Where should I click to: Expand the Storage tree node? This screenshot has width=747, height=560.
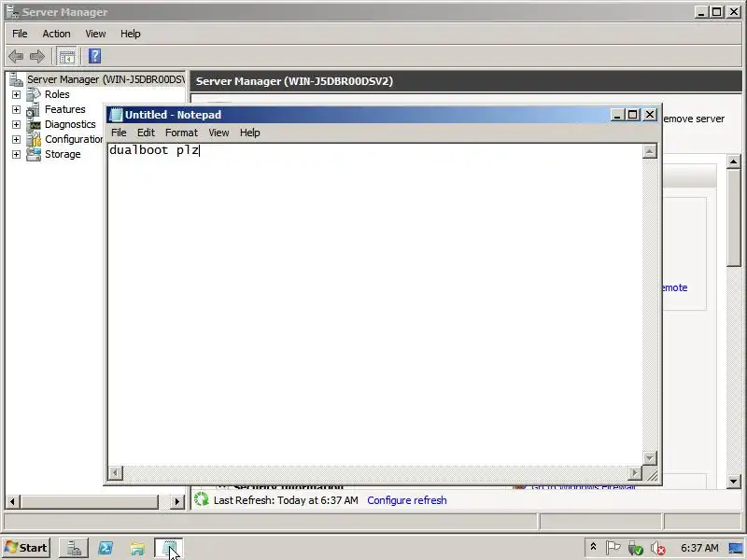tap(16, 154)
